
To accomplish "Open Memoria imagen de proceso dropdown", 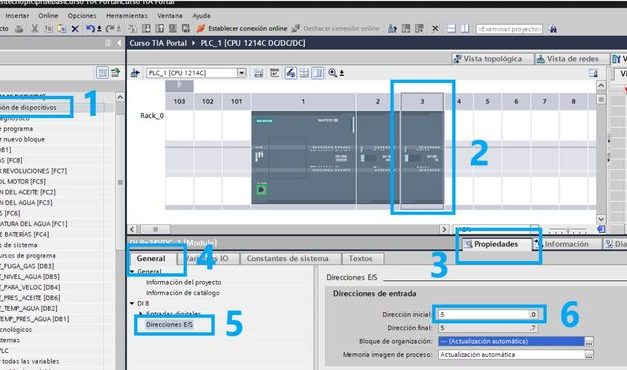I will [x=511, y=354].
